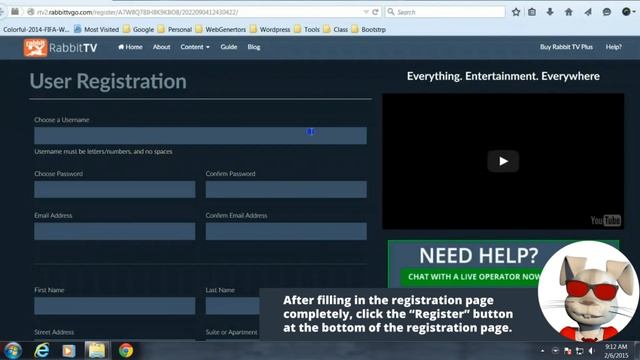Click the Choose Password field
Image resolution: width=640 pixels, height=360 pixels.
pyautogui.click(x=115, y=189)
